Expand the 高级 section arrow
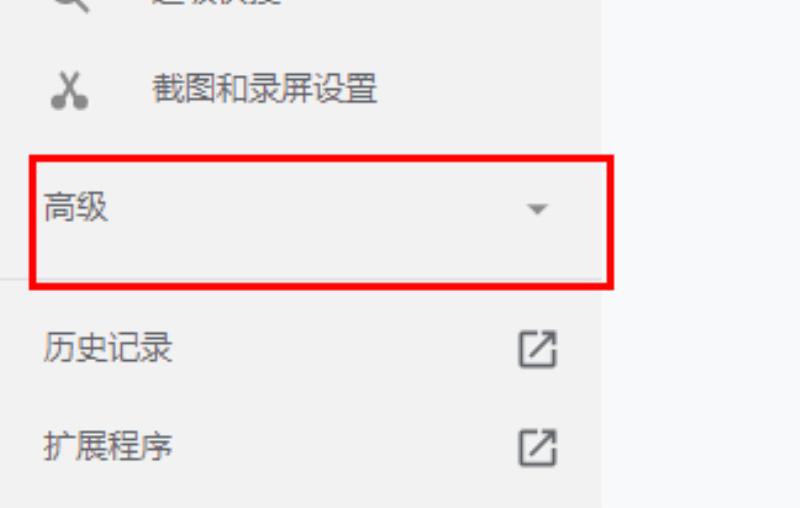The height and width of the screenshot is (508, 800). [x=537, y=209]
